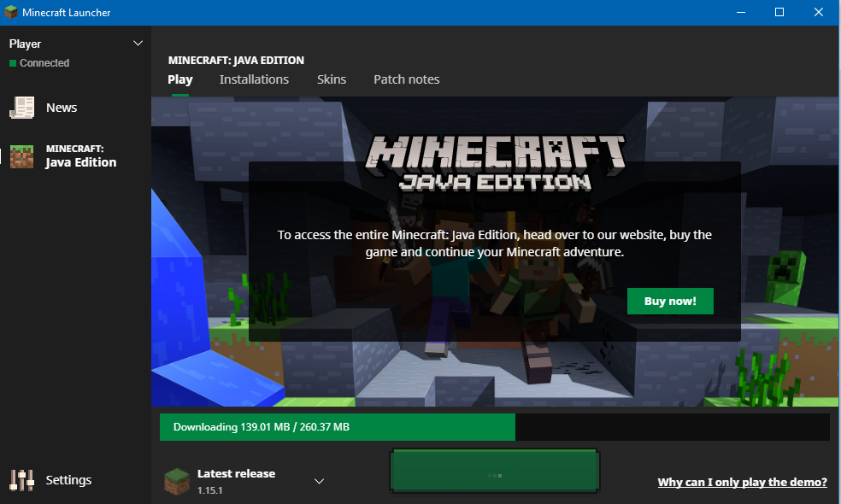This screenshot has width=841, height=504.
Task: Switch to the Play tab
Action: click(x=180, y=79)
